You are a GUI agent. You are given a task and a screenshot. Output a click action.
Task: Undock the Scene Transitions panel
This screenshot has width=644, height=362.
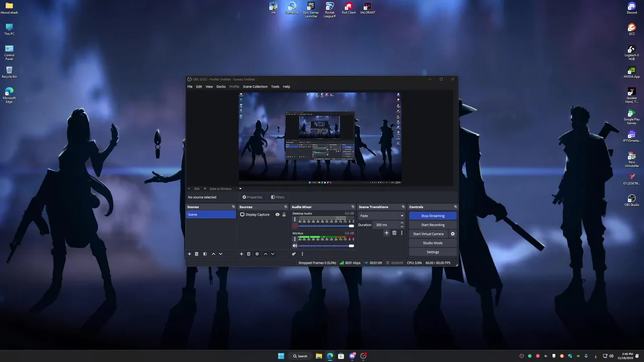(403, 207)
